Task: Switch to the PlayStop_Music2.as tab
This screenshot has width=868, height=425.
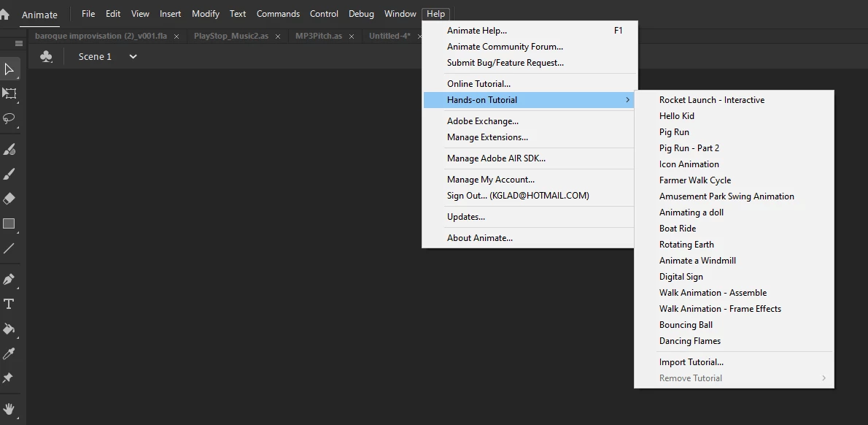Action: 230,36
